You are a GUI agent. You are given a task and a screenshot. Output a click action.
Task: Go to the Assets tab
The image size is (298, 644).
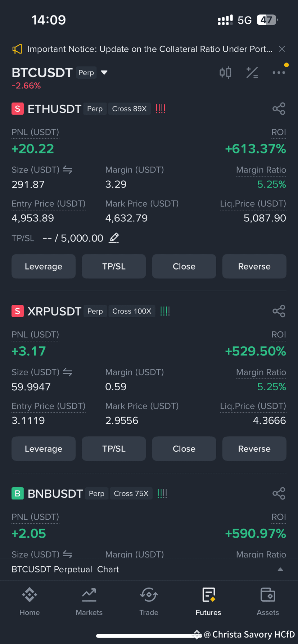[268, 602]
